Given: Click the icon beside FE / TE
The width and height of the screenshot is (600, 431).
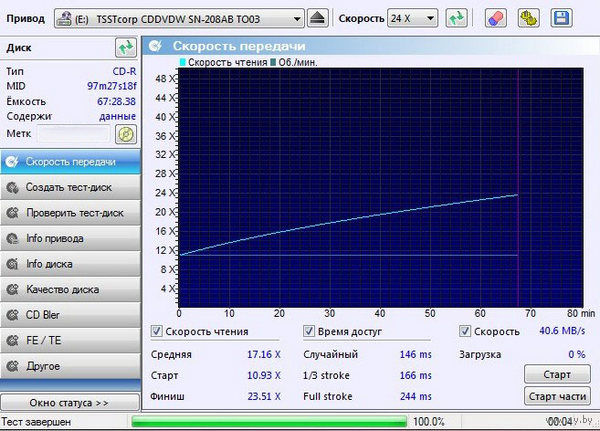Looking at the screenshot, I should coord(13,341).
